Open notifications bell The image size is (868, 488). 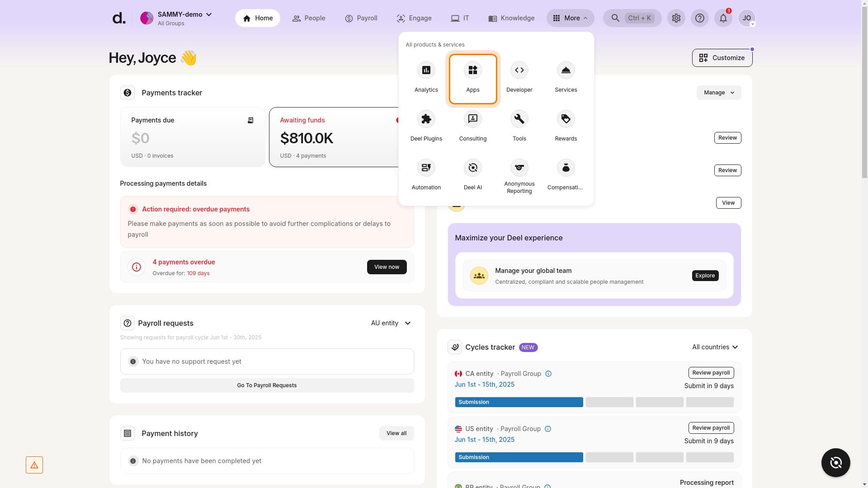[x=723, y=18]
